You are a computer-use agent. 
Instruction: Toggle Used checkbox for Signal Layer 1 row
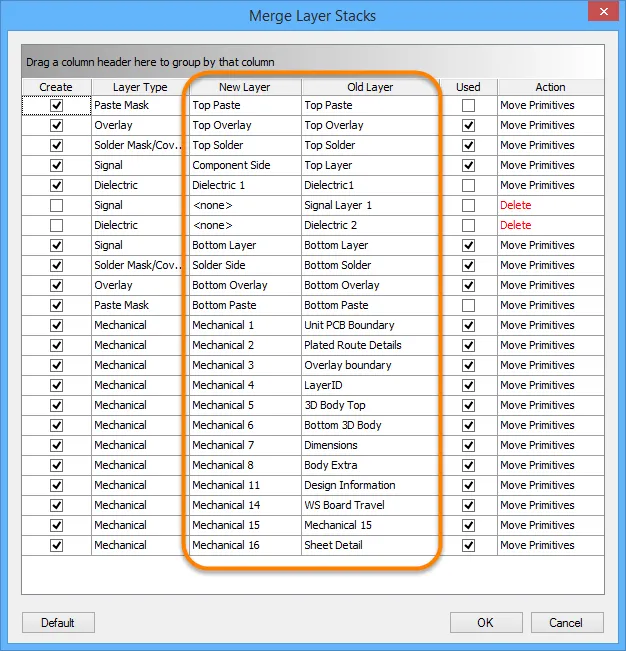click(468, 206)
